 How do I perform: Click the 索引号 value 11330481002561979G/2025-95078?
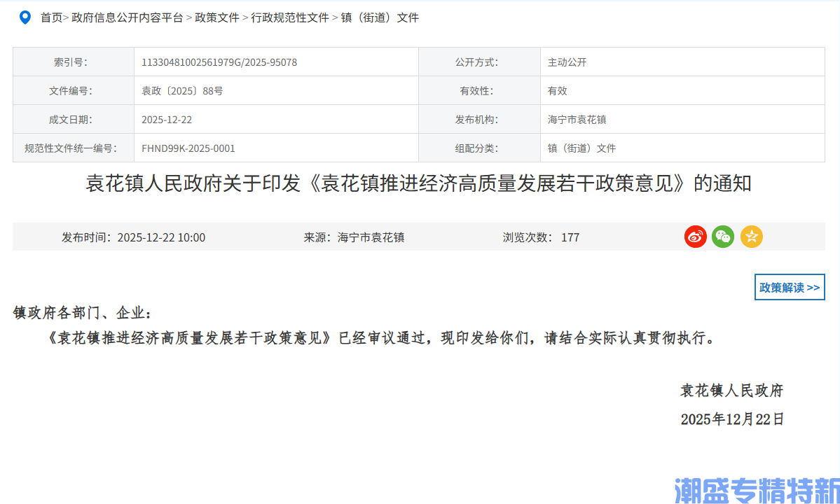[x=219, y=62]
